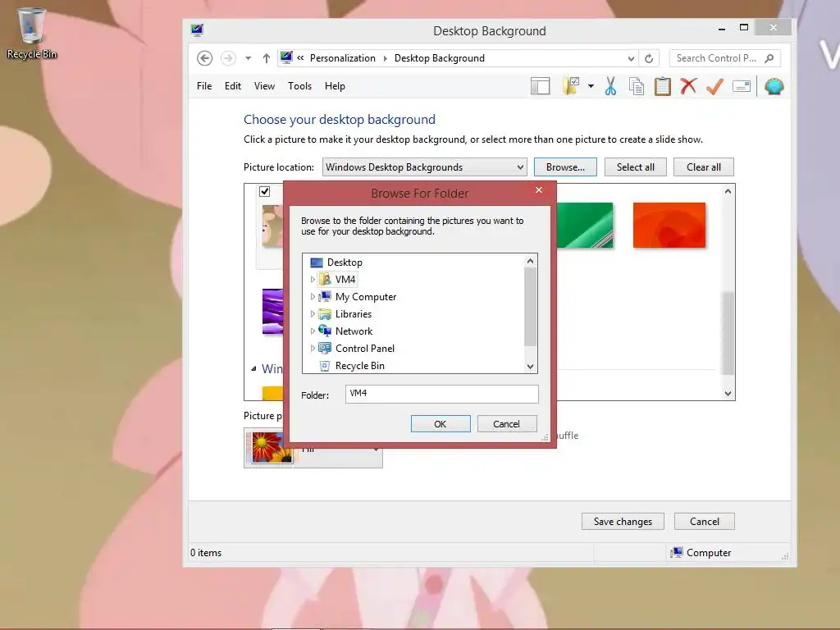Click the Desktop Background window title icon

pyautogui.click(x=197, y=30)
